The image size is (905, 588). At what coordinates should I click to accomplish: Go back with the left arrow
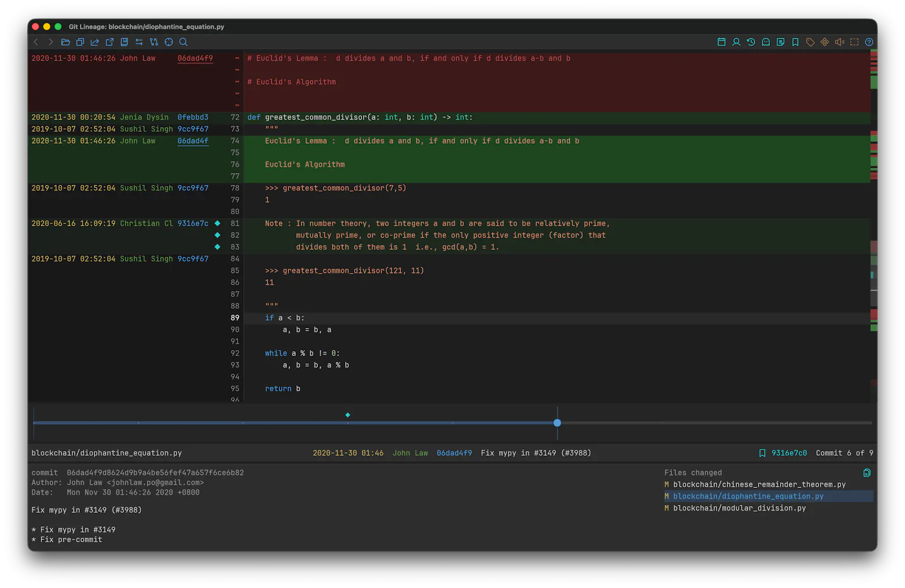click(36, 42)
